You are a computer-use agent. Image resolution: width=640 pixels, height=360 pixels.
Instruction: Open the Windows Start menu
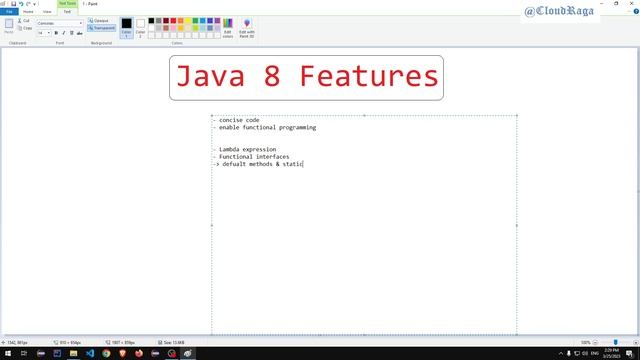coord(8,353)
